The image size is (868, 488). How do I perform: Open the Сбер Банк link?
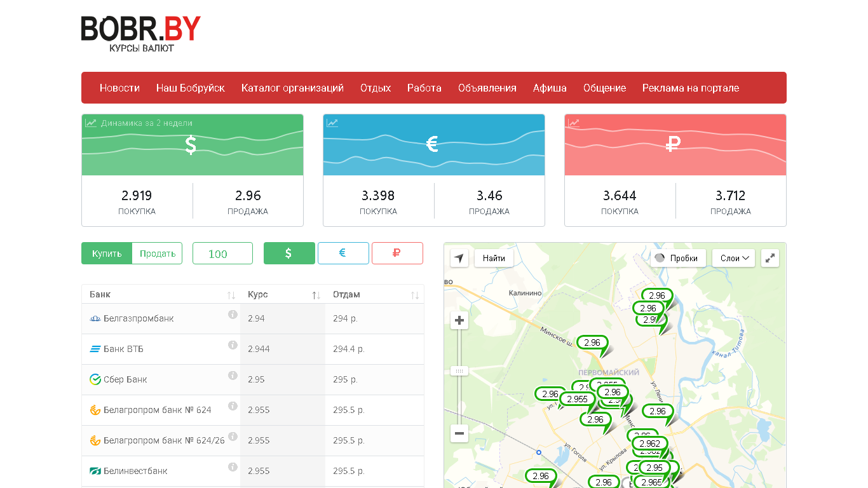[125, 379]
